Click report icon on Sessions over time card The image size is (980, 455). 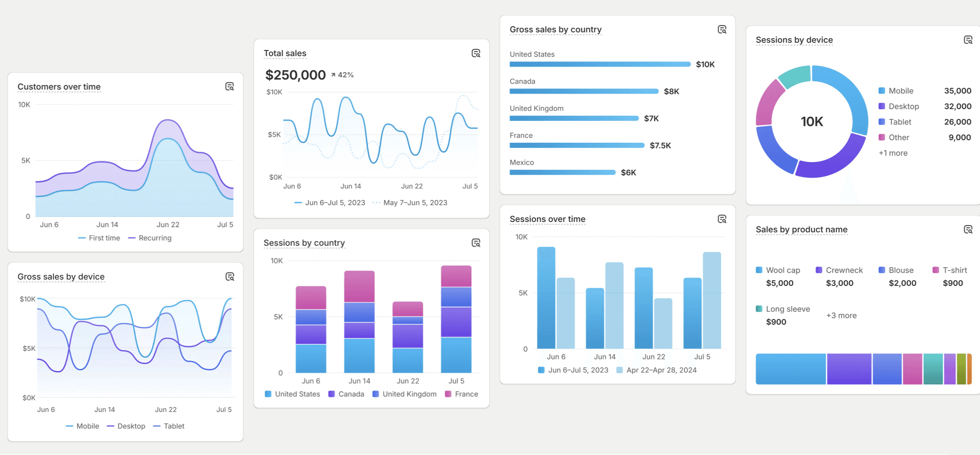coord(722,219)
